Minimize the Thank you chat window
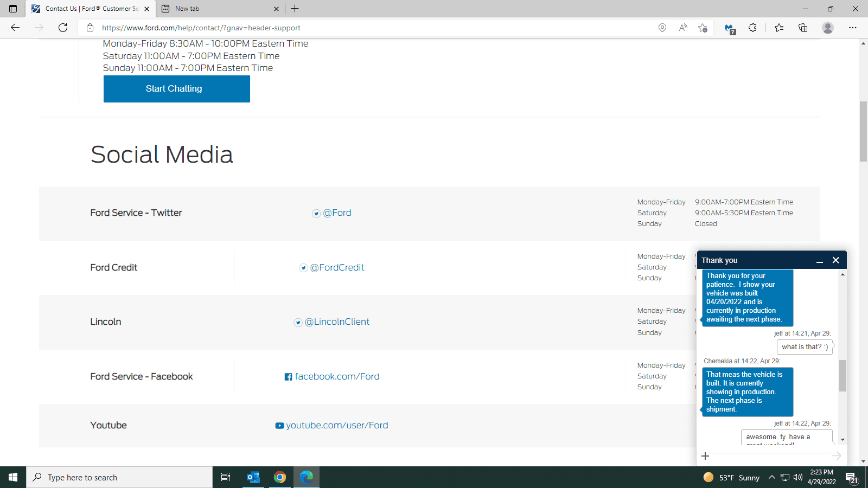 tap(820, 261)
